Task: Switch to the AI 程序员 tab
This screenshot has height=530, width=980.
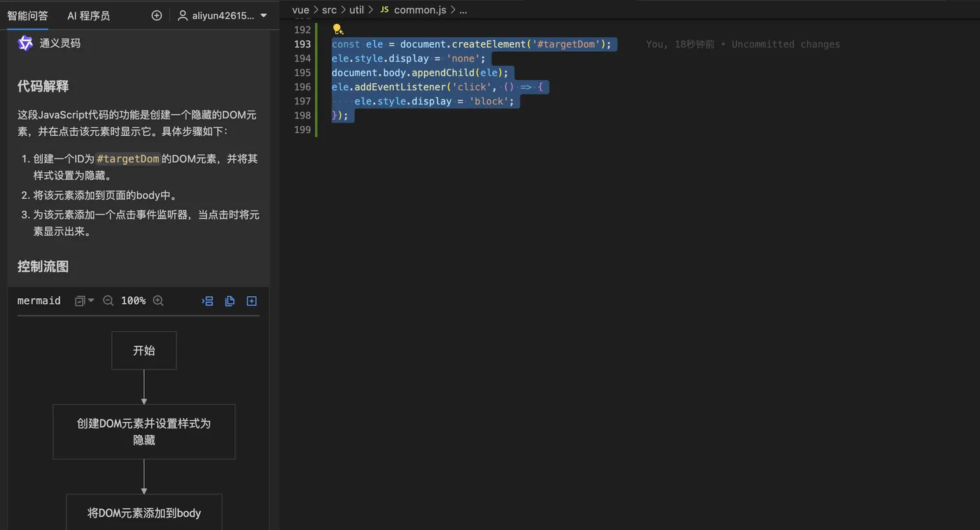Action: click(88, 15)
